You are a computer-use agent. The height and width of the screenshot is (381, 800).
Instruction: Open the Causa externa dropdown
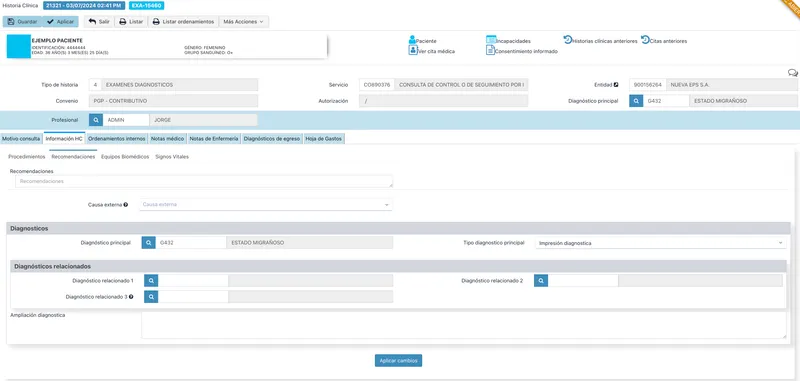pos(266,205)
